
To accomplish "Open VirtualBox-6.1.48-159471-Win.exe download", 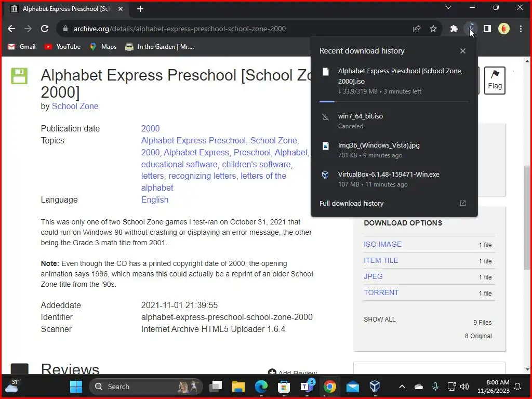I will coord(394,179).
